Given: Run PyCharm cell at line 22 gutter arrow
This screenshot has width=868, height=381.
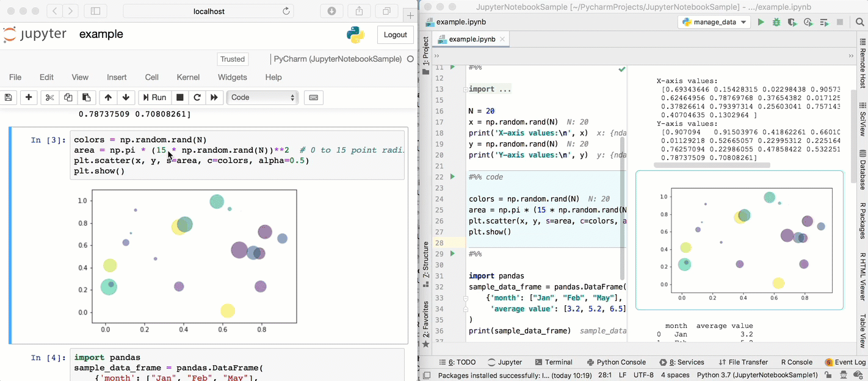Looking at the screenshot, I should coord(452,176).
